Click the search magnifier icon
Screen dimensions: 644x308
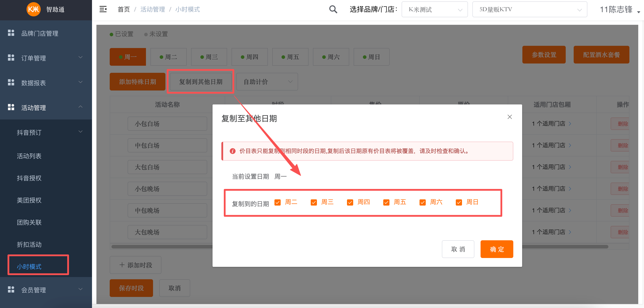[x=333, y=9]
